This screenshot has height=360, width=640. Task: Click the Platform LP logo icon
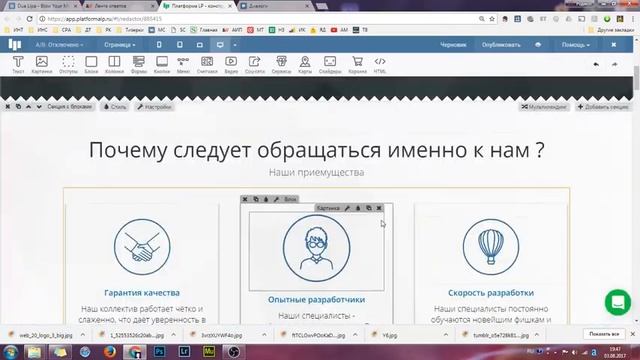(15, 44)
